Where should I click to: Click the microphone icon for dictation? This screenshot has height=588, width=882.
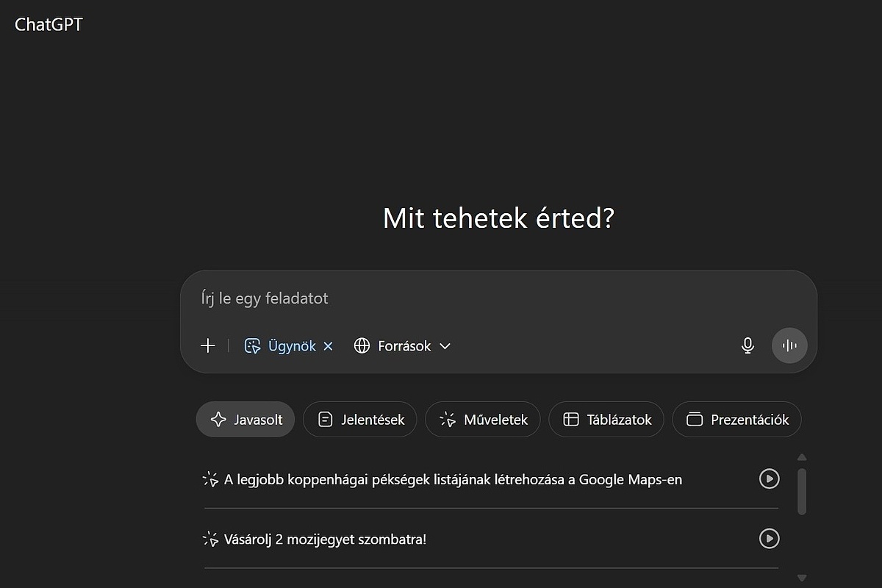(x=747, y=345)
